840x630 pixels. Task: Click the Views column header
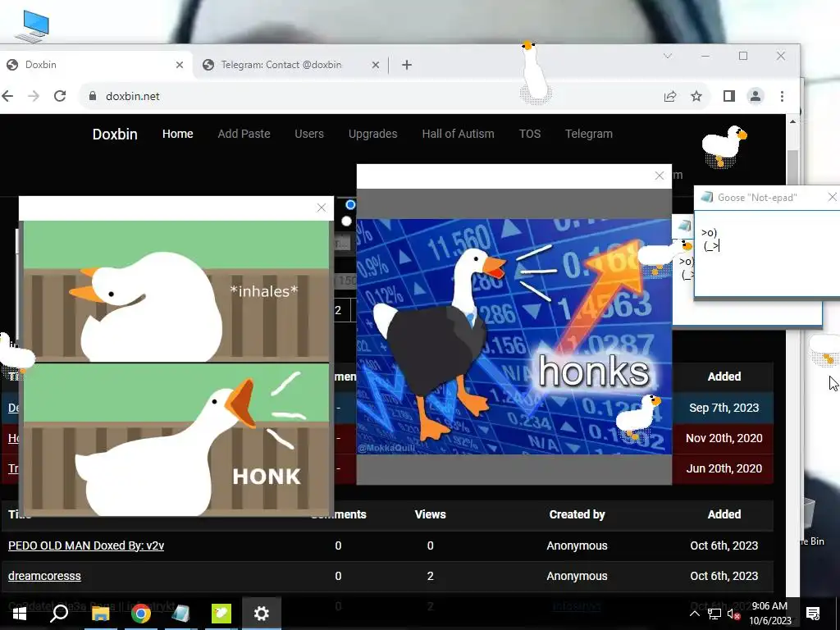coord(430,514)
